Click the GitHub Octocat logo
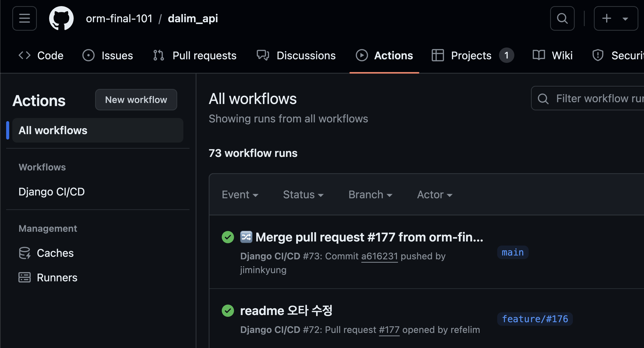The image size is (644, 348). click(x=61, y=18)
